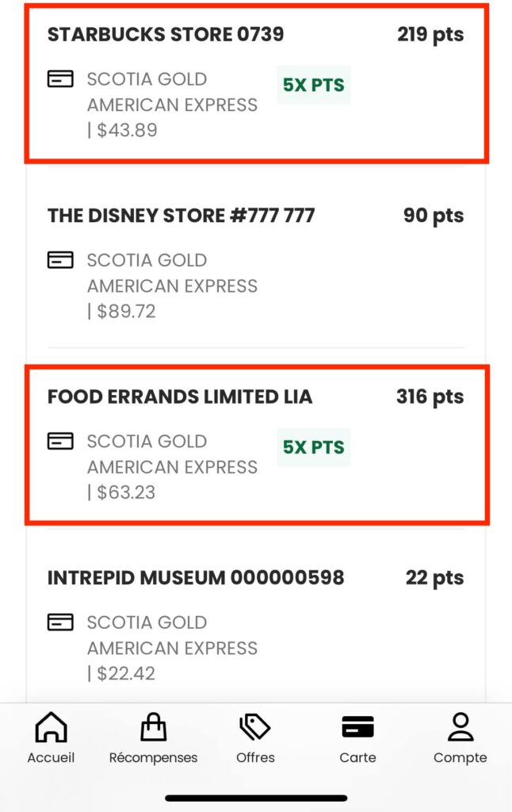
Task: Tap the Accueil home icon
Action: click(x=51, y=727)
